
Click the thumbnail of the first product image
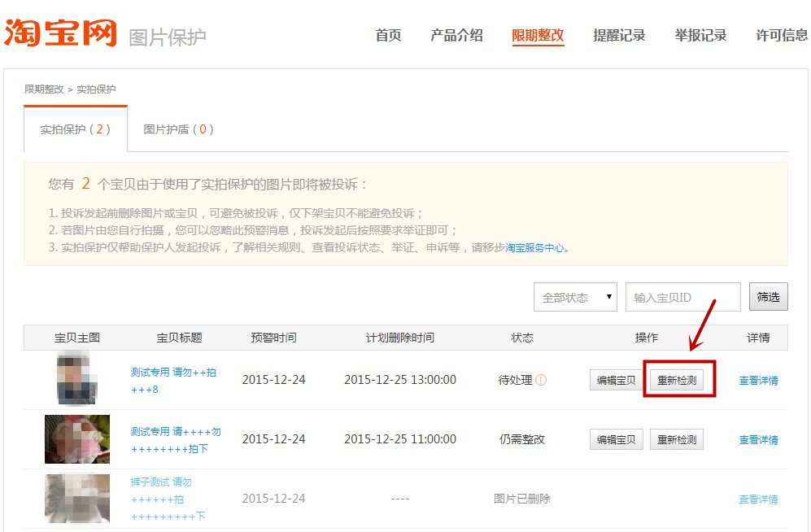76,379
